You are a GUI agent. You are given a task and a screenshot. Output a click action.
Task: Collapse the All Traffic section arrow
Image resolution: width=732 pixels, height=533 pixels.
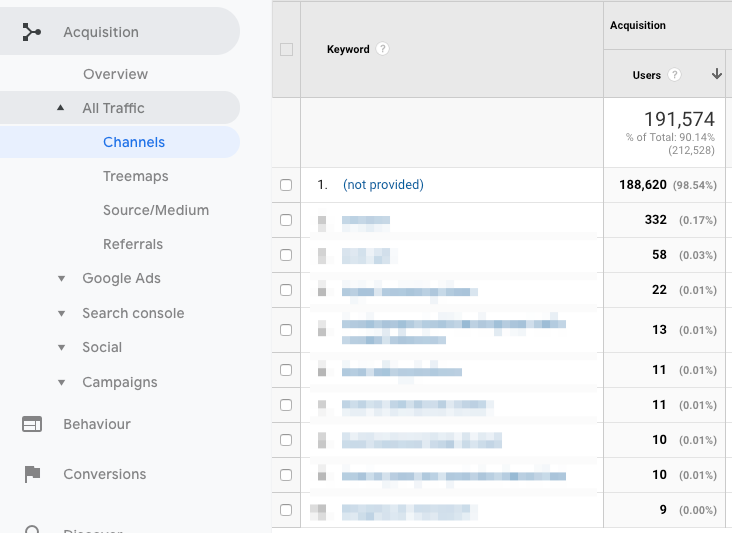(60, 108)
